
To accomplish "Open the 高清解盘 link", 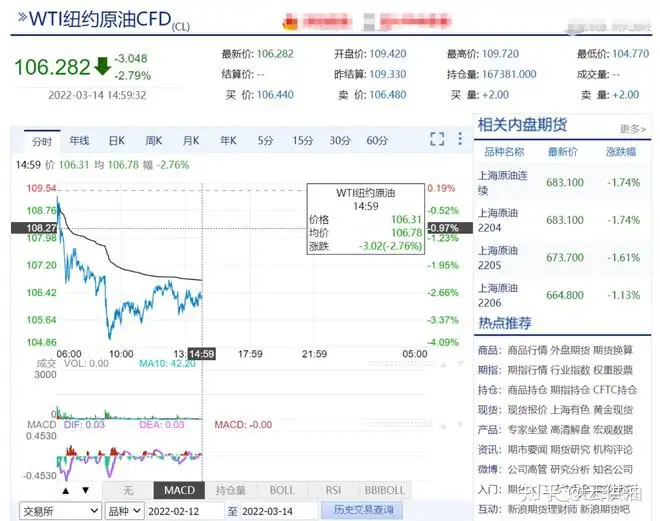I will click(570, 430).
